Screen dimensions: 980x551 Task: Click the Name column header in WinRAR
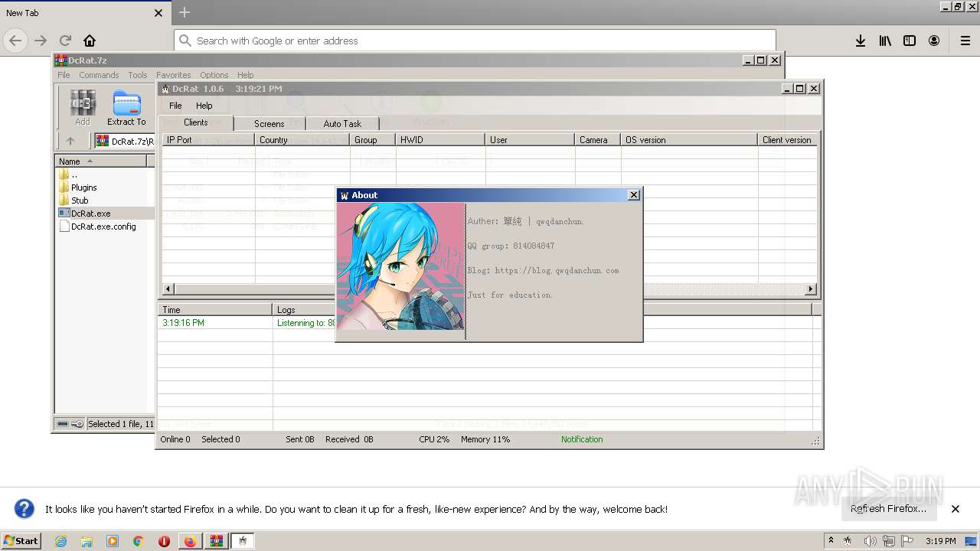(102, 161)
